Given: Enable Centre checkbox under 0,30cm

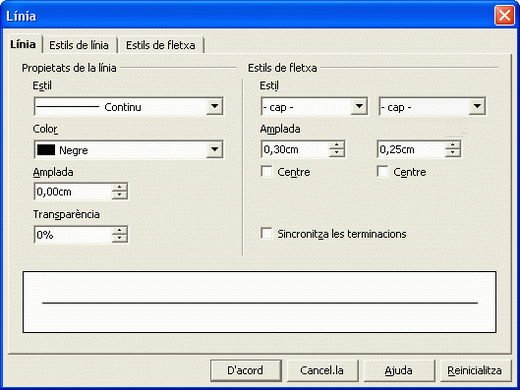Looking at the screenshot, I should (267, 172).
